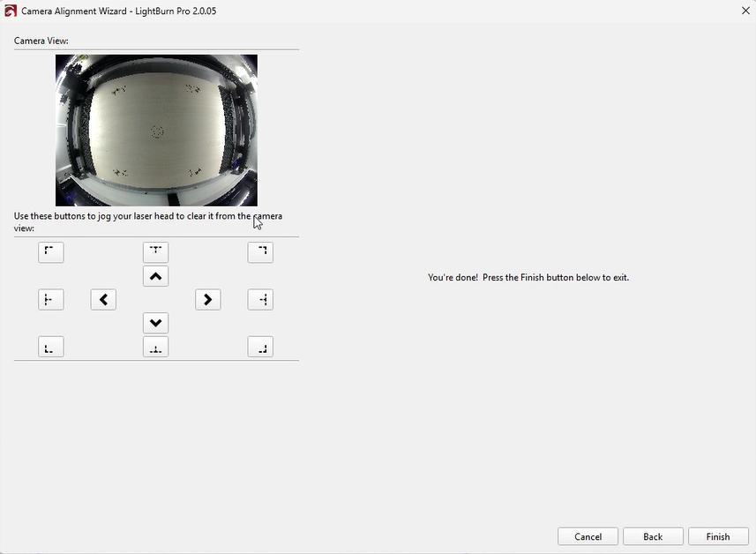
Task: Click the "Camera View:" label
Action: (41, 41)
